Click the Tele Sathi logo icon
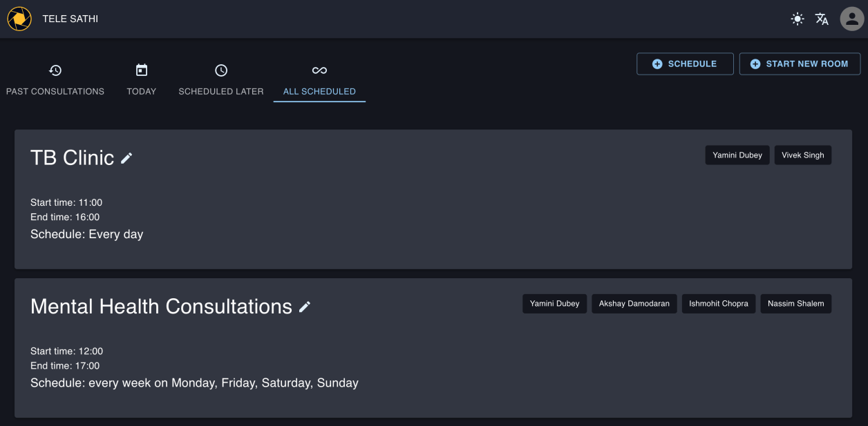This screenshot has height=426, width=868. click(x=19, y=19)
